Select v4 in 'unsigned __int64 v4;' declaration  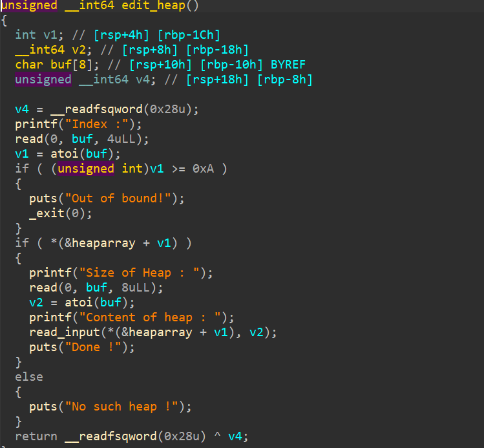pyautogui.click(x=143, y=80)
